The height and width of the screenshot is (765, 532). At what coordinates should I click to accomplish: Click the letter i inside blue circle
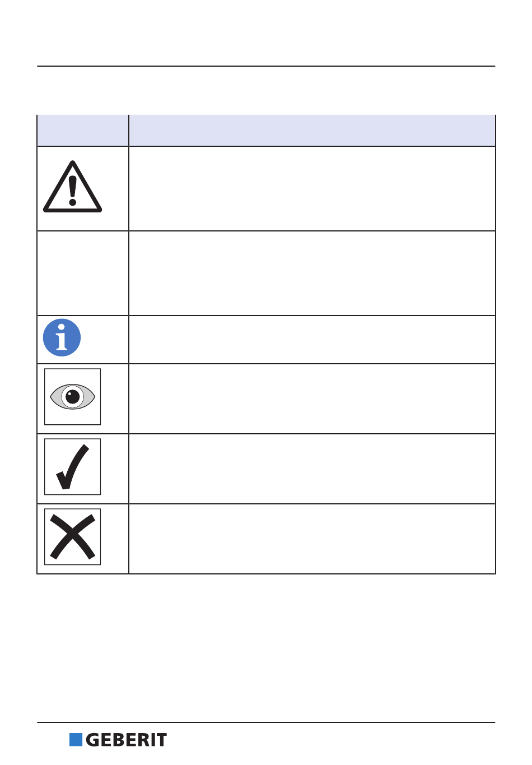coord(62,337)
